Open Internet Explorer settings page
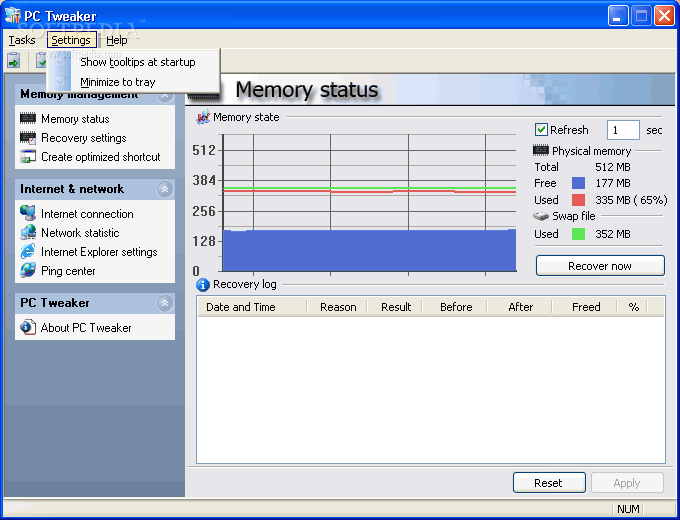The image size is (680, 520). click(99, 252)
